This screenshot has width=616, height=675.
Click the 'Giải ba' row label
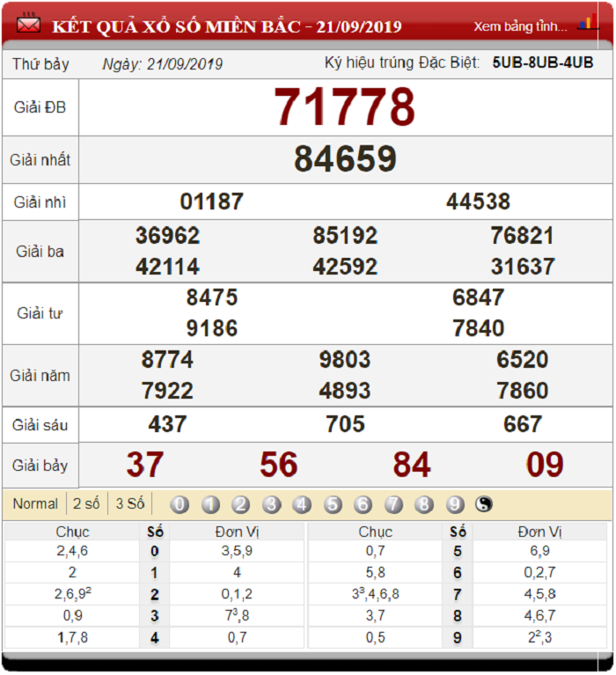coord(40,252)
